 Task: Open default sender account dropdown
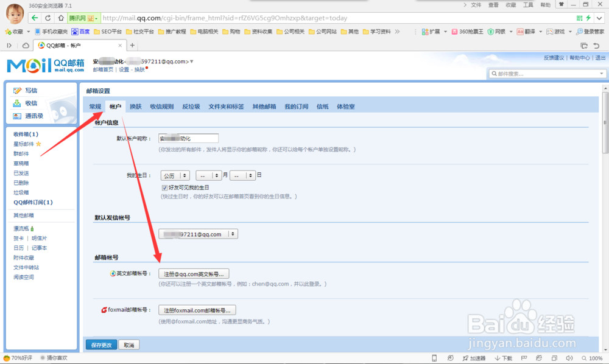pyautogui.click(x=198, y=234)
